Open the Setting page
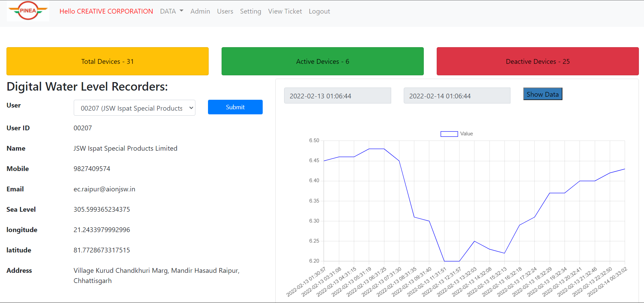Image resolution: width=644 pixels, height=303 pixels. (250, 11)
